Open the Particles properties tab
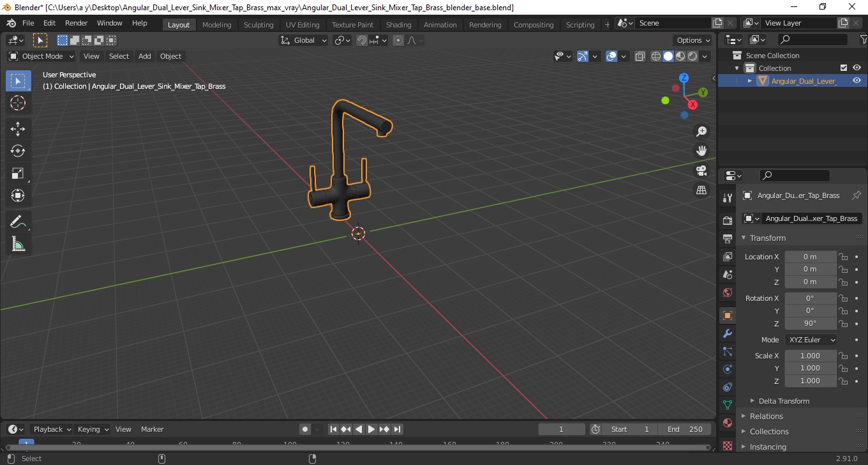The image size is (868, 465). click(x=727, y=351)
